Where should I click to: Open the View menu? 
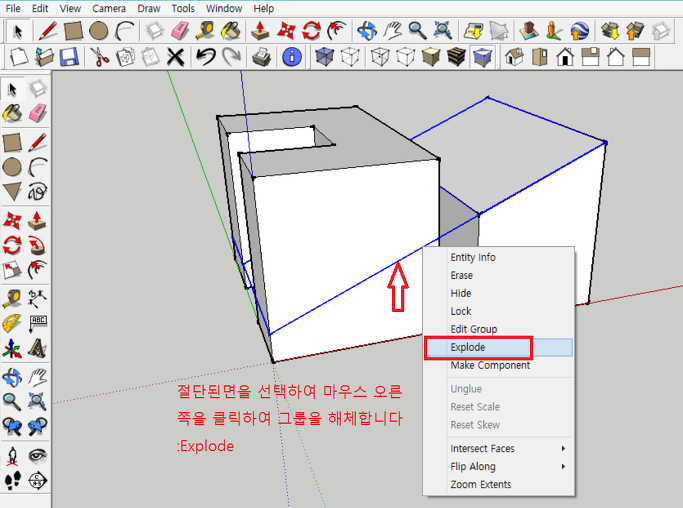[x=70, y=8]
